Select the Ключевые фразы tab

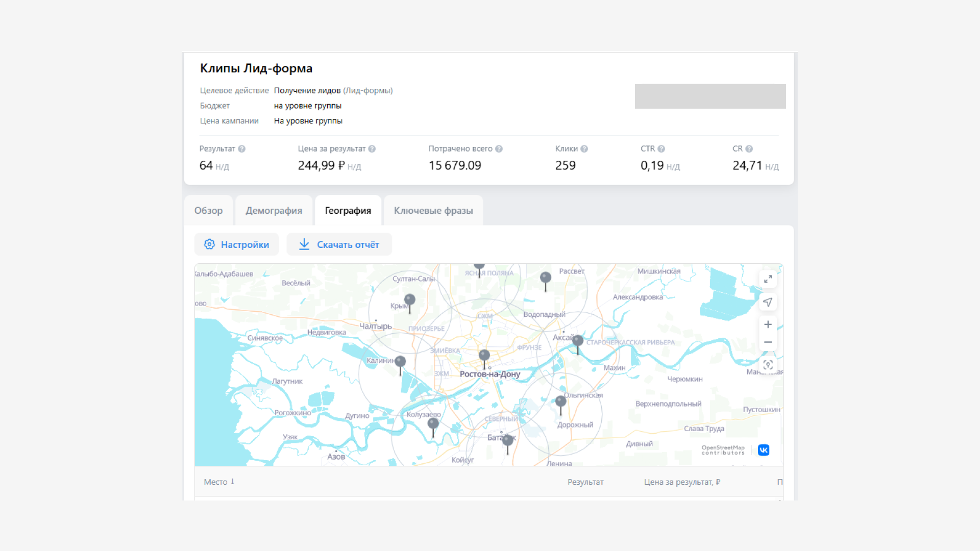click(433, 211)
